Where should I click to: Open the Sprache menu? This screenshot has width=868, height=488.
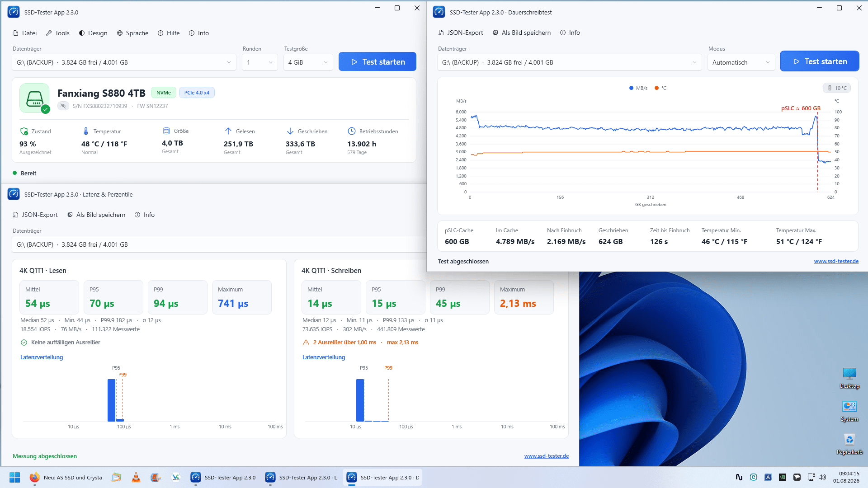(x=132, y=33)
